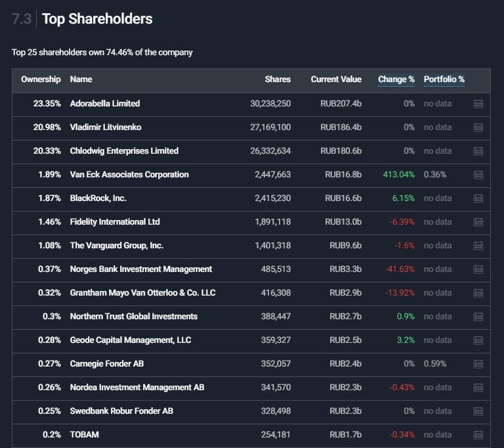Click the 26,332,634 shares value
The width and height of the screenshot is (504, 448).
[270, 151]
